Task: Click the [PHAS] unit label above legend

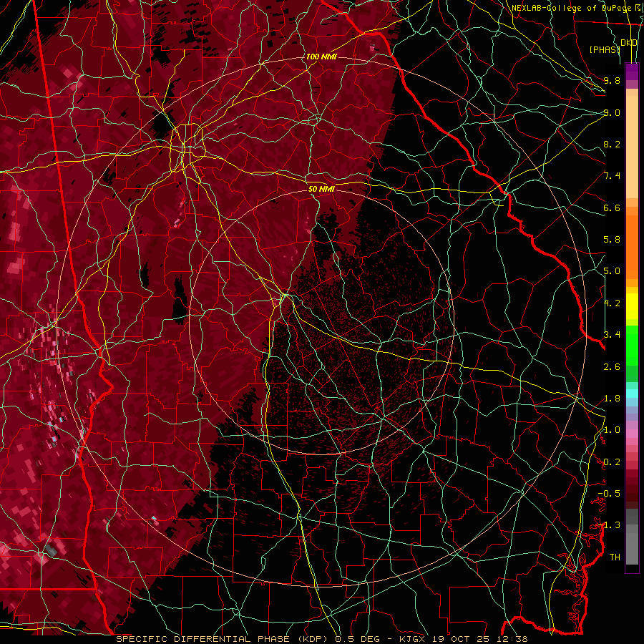Action: [605, 49]
